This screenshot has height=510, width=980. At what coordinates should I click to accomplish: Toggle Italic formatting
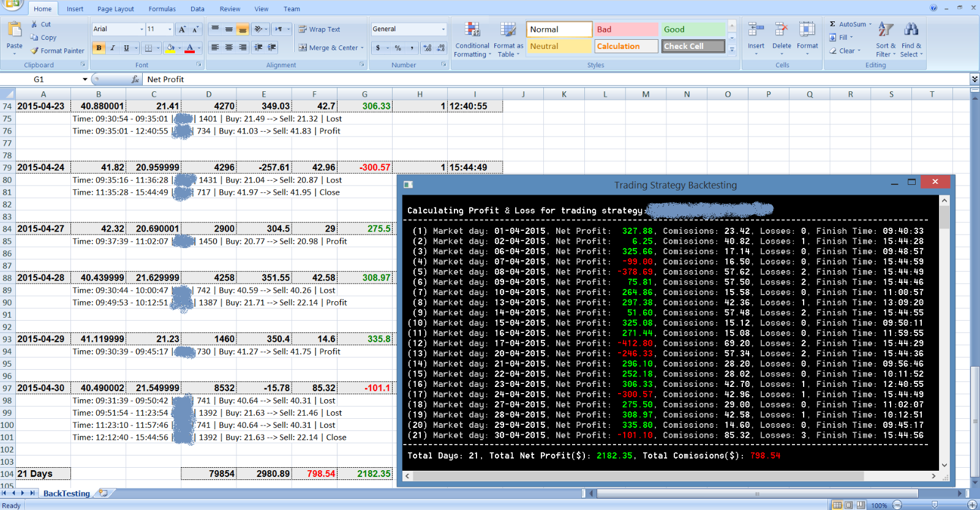113,48
